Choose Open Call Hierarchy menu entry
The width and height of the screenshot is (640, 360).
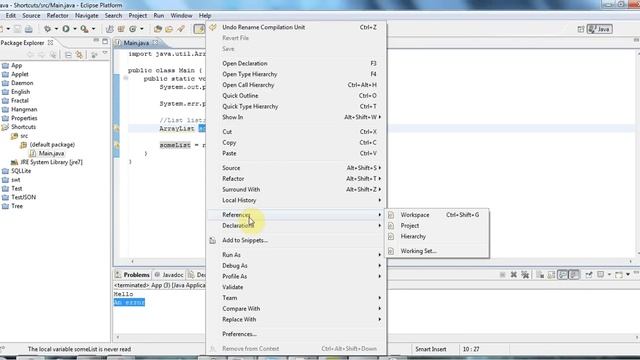point(297,85)
